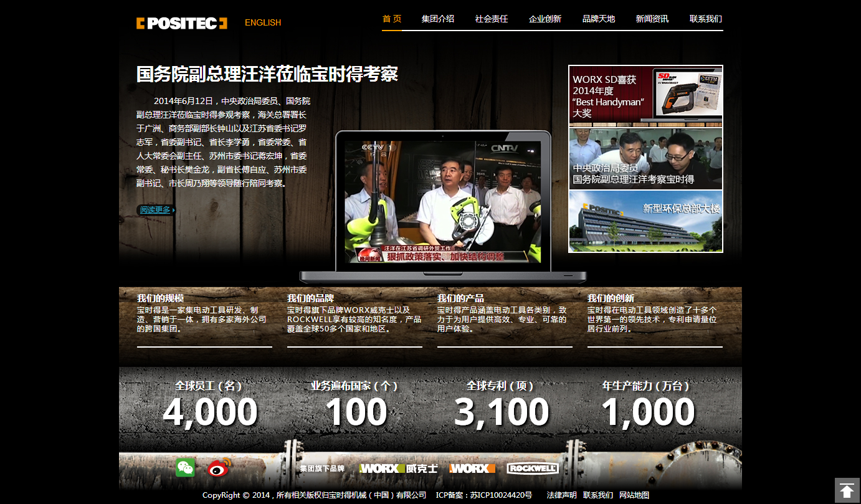Open the Weibo icon
Screen dimensions: 861x504
click(x=219, y=468)
